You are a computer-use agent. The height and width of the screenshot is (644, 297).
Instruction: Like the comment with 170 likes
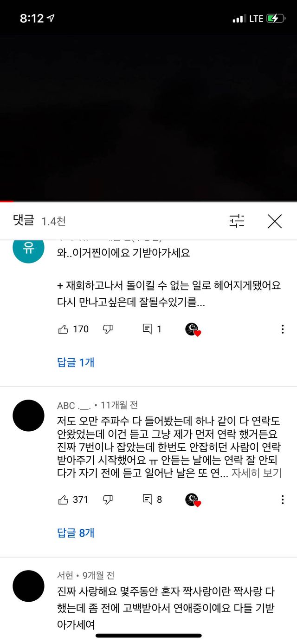64,329
